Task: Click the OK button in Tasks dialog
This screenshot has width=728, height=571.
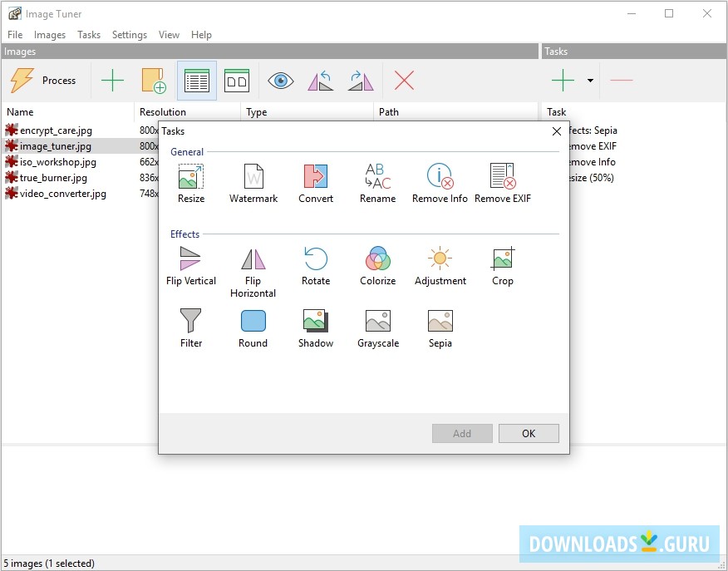Action: [x=529, y=433]
